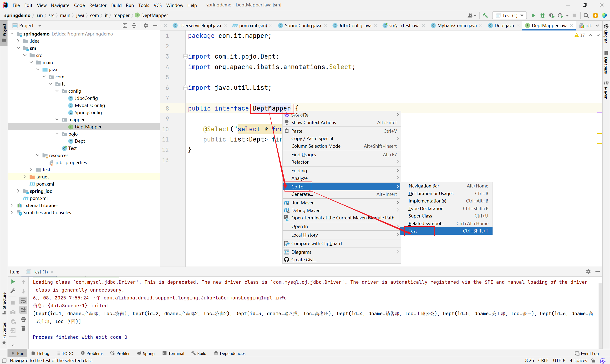Toggle scroll to end in console

point(23,310)
